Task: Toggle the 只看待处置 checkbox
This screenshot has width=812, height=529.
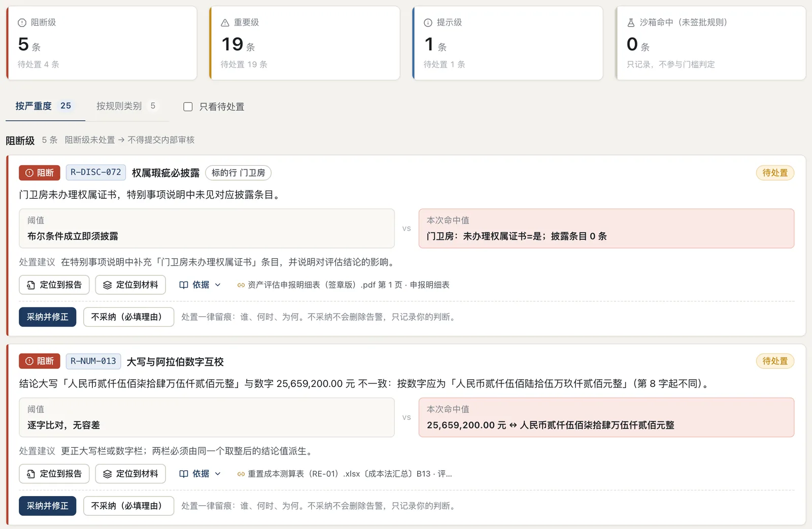Action: [x=188, y=107]
